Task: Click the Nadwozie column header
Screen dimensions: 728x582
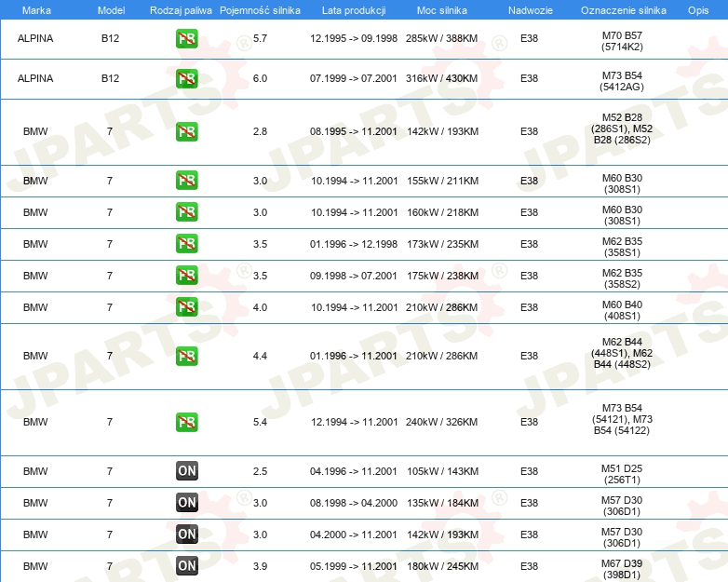Action: [x=531, y=10]
